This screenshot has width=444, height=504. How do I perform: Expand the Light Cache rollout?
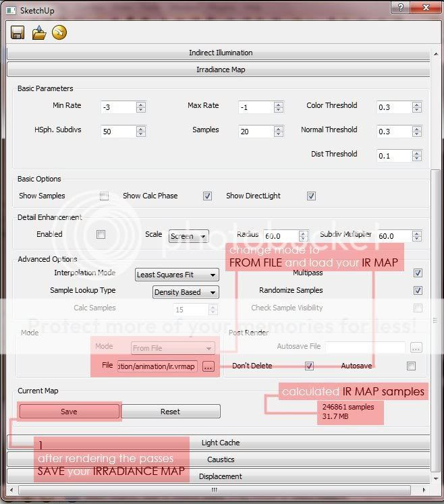[219, 443]
